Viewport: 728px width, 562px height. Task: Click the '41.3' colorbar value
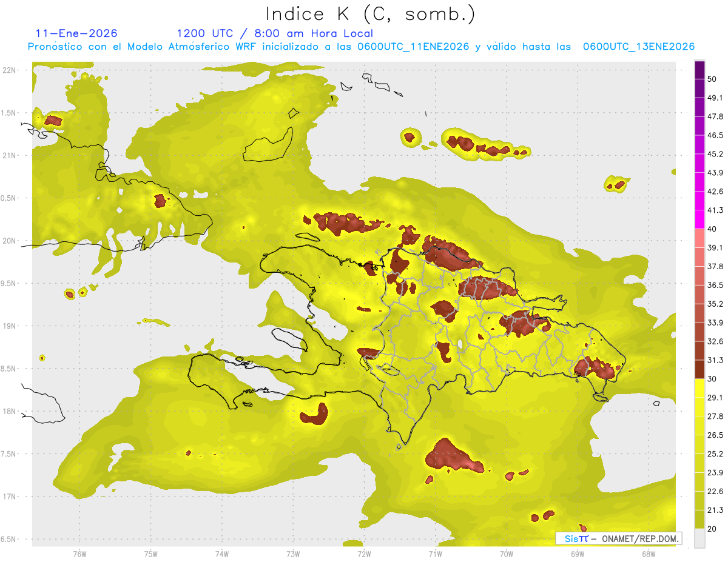point(715,210)
